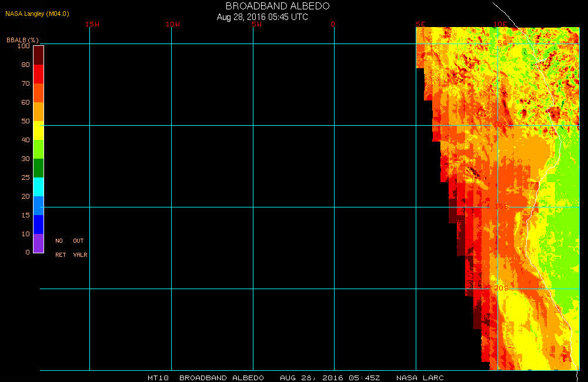This screenshot has height=382, width=588.
Task: Click the OUT VALR legend label
Action: click(79, 247)
